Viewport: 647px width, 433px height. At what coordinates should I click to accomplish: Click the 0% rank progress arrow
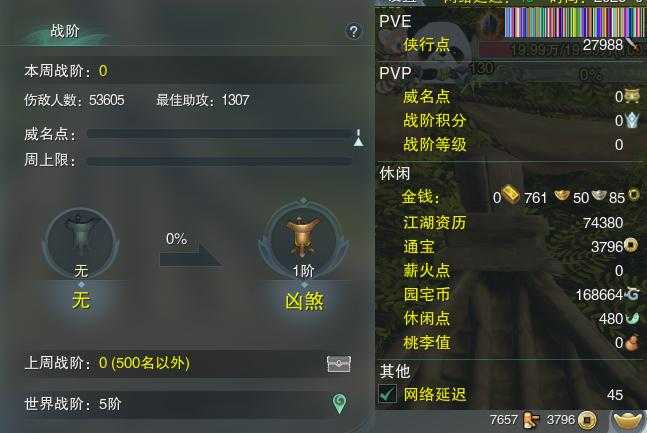(x=191, y=250)
